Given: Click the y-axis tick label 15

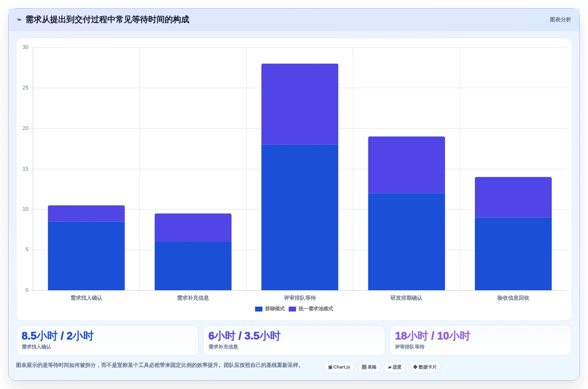Looking at the screenshot, I should pyautogui.click(x=25, y=169).
